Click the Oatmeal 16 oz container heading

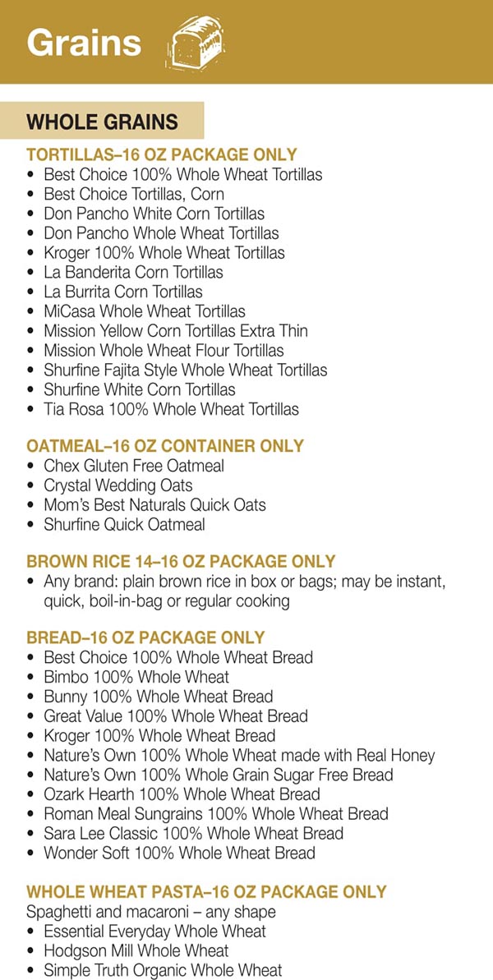[165, 446]
